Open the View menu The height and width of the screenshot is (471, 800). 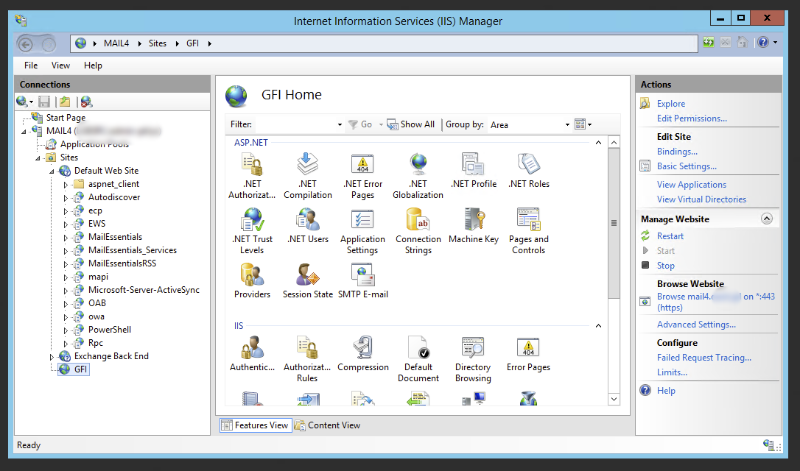pyautogui.click(x=60, y=65)
